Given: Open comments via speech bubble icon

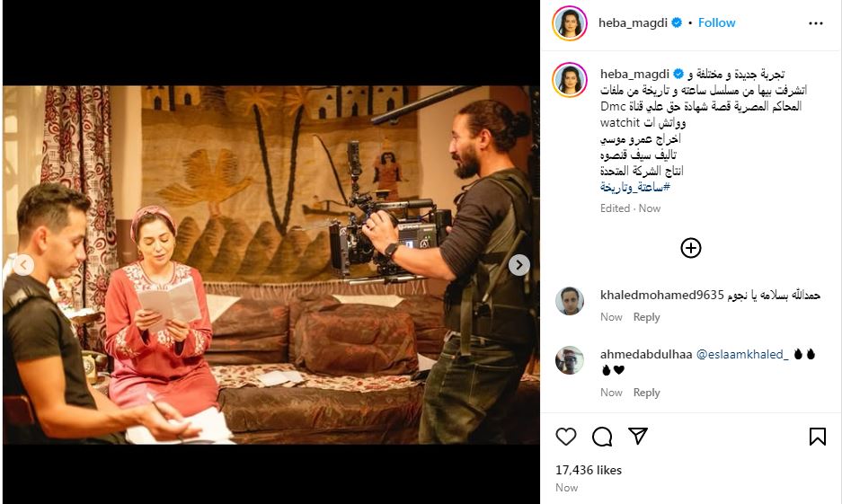Looking at the screenshot, I should [602, 437].
